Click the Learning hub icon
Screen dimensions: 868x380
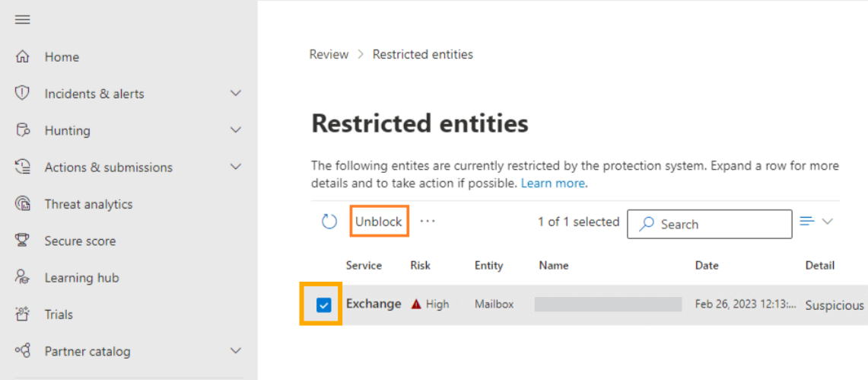pos(22,277)
